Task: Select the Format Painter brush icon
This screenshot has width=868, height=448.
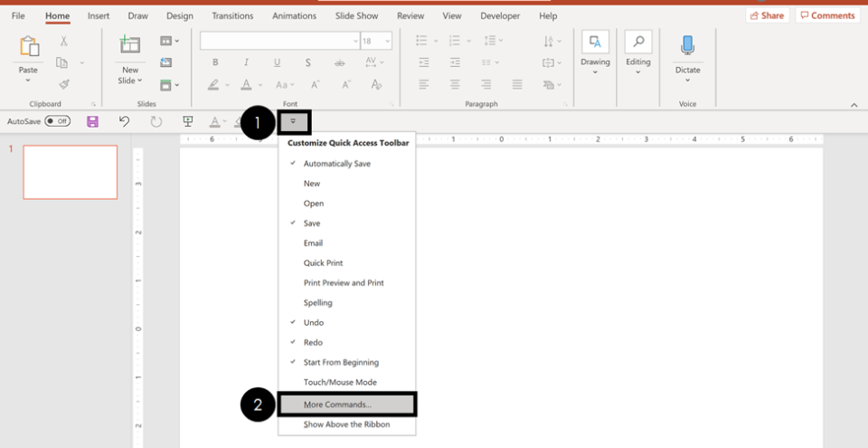Action: point(64,84)
